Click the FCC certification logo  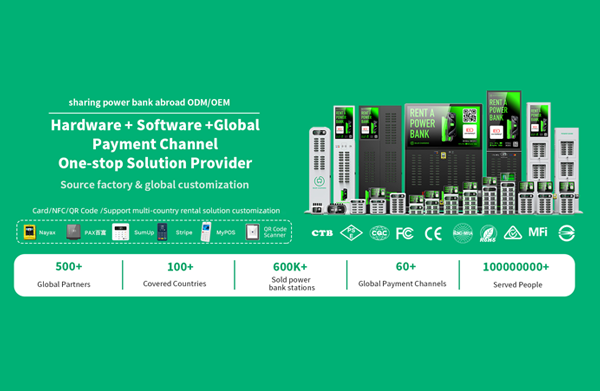(405, 233)
